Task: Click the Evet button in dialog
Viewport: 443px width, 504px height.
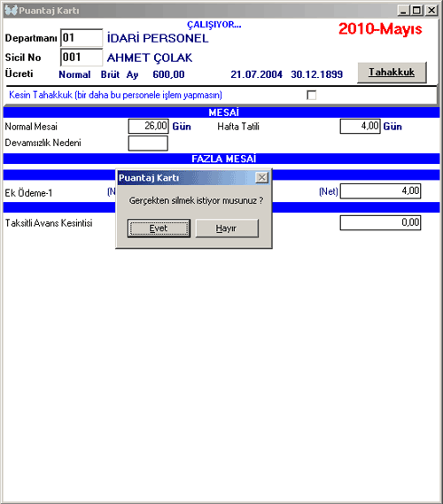Action: (159, 229)
